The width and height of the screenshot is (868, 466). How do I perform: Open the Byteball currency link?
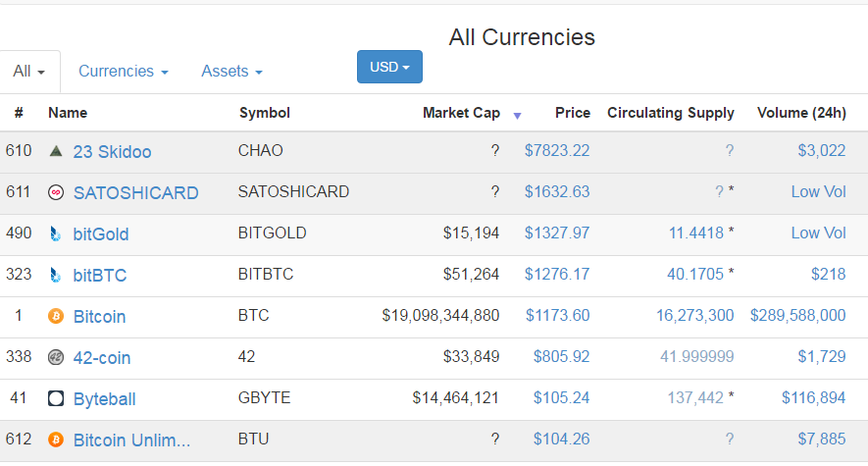105,399
